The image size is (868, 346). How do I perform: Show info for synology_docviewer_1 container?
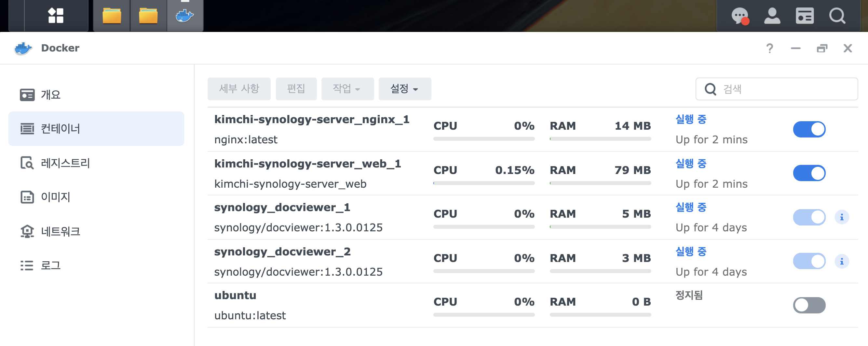click(x=841, y=217)
